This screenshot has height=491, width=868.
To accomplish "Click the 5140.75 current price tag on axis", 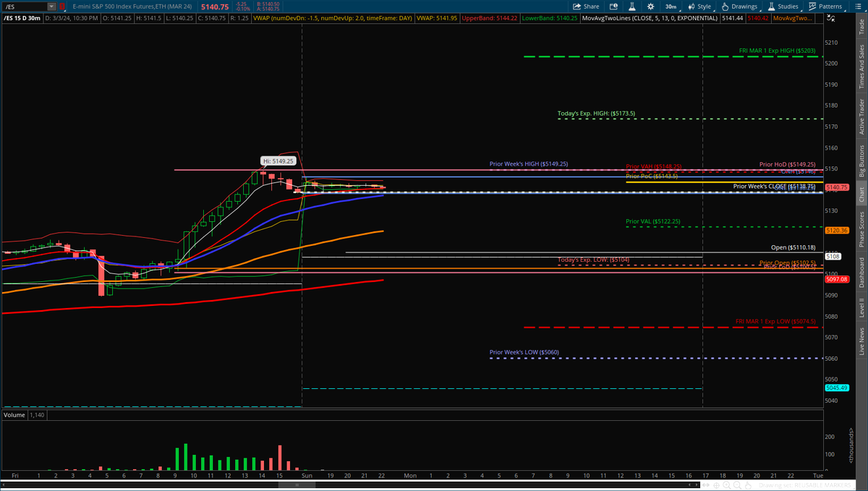I will click(x=837, y=188).
